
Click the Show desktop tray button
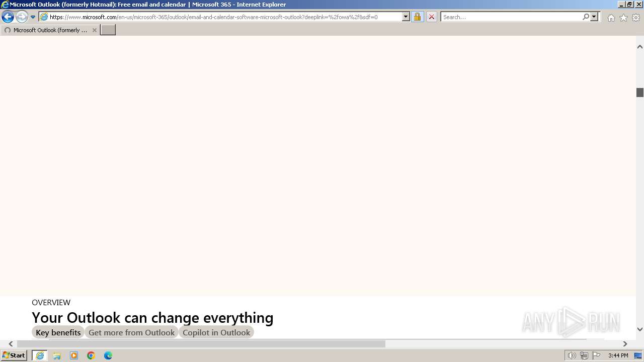638,355
